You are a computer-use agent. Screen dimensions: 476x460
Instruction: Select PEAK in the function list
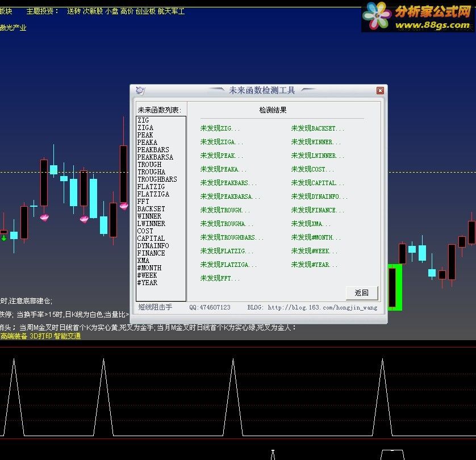[x=145, y=135]
